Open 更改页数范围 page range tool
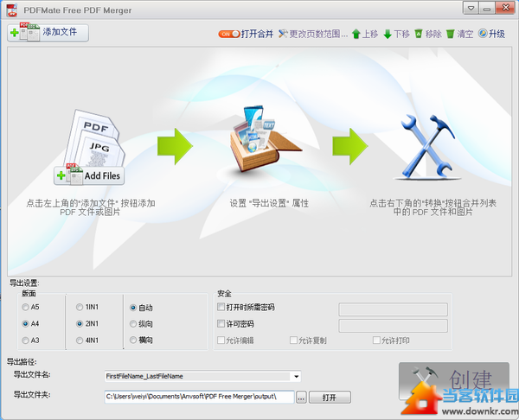 click(313, 34)
